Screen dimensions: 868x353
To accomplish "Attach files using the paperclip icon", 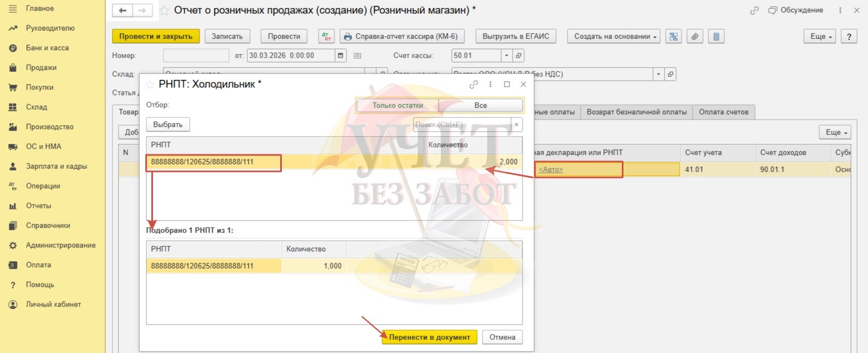I will click(x=695, y=36).
